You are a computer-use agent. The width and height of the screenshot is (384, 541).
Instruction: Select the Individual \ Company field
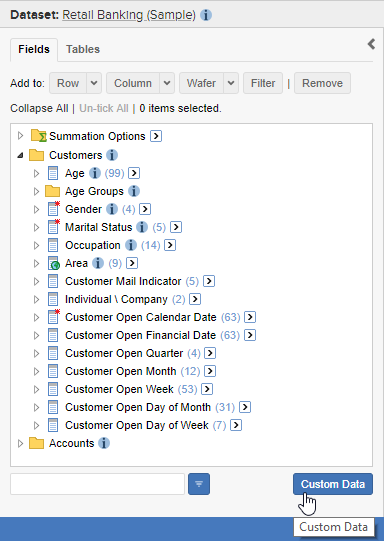click(116, 299)
